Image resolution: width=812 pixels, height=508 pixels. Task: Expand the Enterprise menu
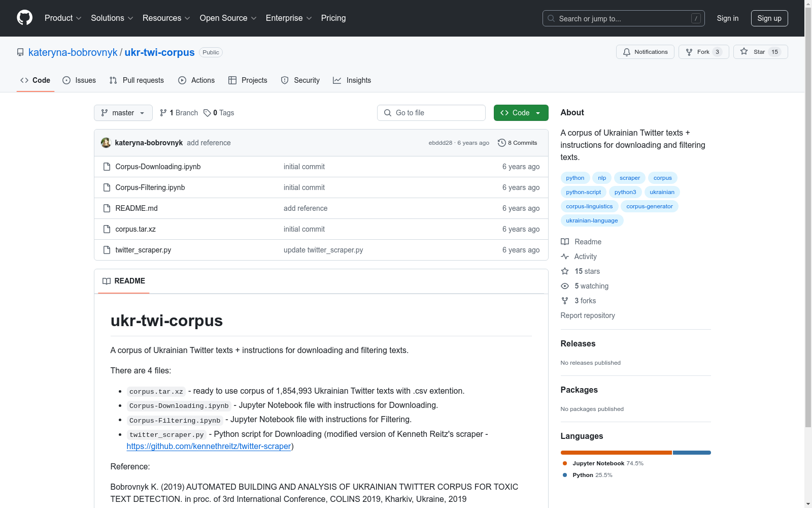point(289,18)
